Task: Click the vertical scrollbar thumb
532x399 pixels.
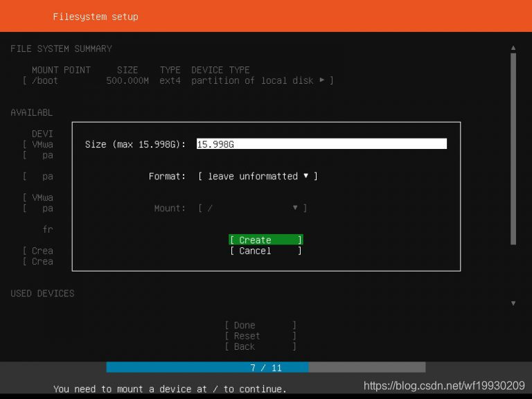Action: pos(513,149)
